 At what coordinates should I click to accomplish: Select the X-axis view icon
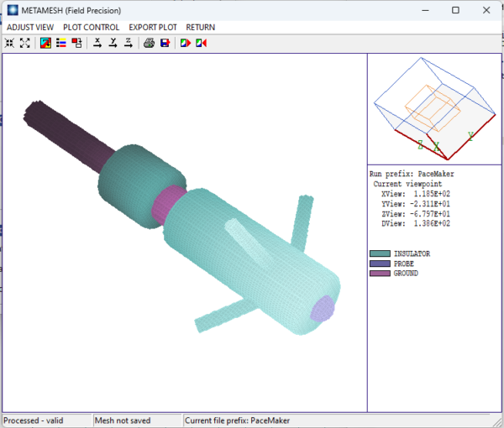[x=97, y=43]
